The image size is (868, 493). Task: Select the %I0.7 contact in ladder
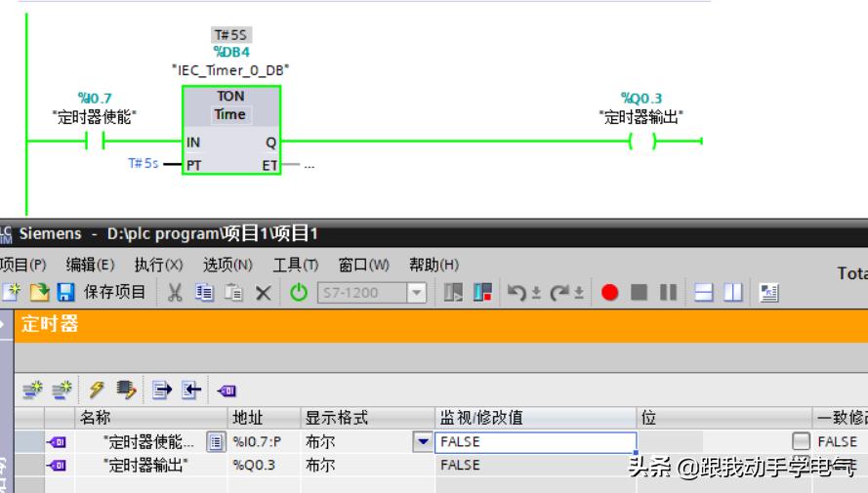(95, 141)
